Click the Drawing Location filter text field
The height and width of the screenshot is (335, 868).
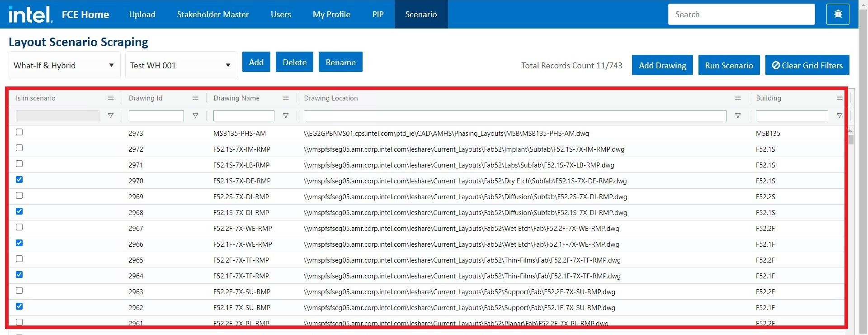(x=514, y=116)
